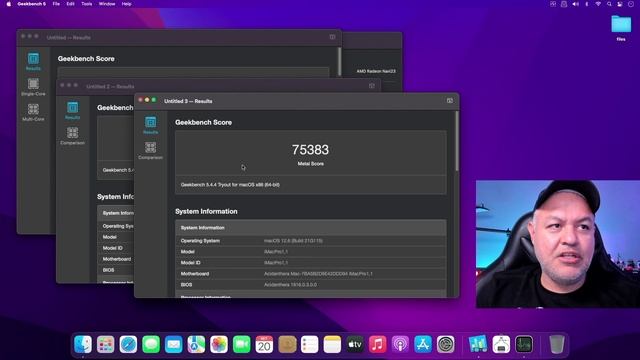
Task: Open Maps from the dock
Action: click(196, 344)
